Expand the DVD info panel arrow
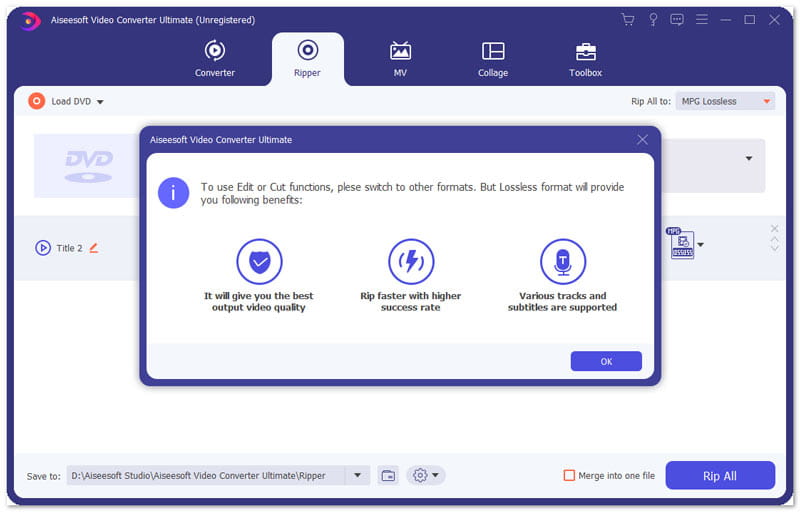Viewport: 800px width, 512px height. 748,159
